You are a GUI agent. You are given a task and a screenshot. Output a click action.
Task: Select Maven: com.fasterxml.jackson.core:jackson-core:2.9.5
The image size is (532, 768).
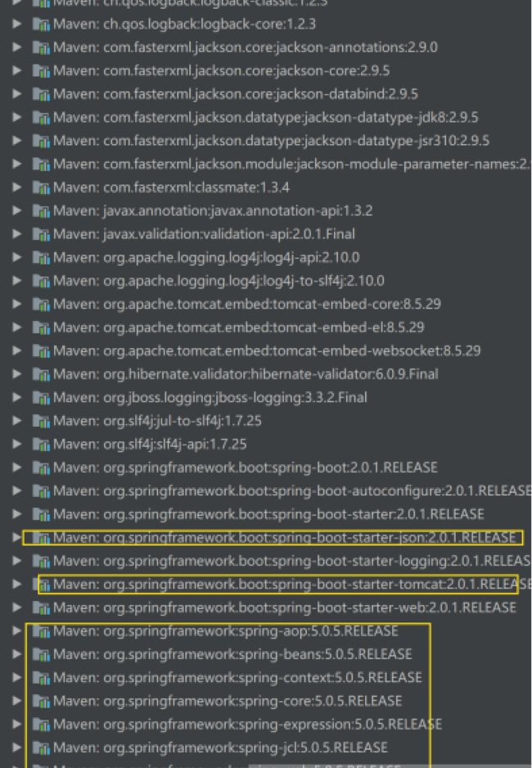pos(221,70)
